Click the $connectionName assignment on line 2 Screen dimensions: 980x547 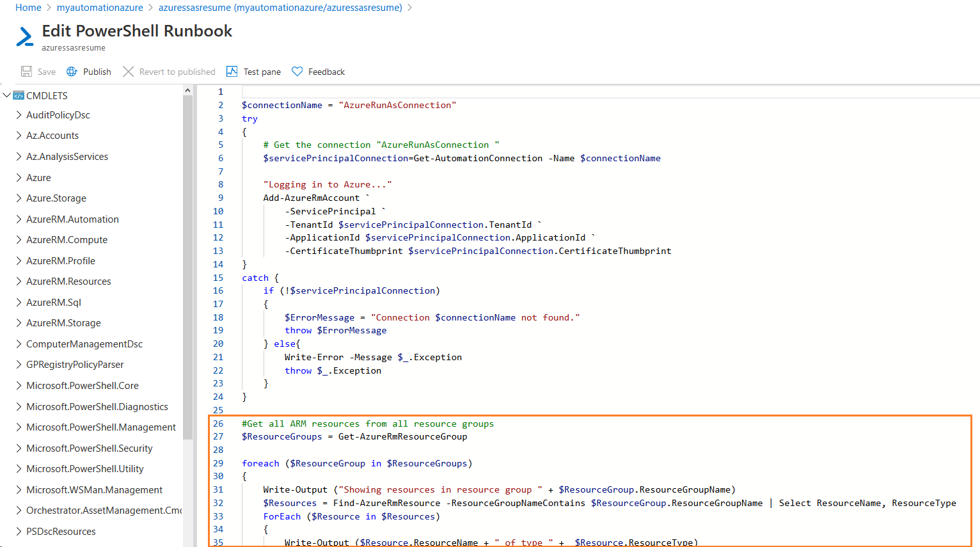coord(349,105)
